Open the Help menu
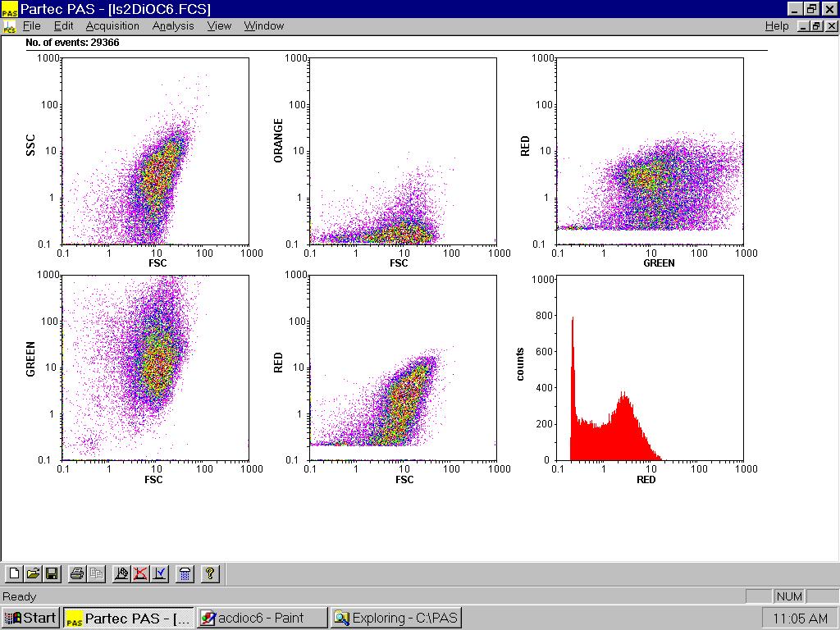The image size is (840, 630). tap(776, 25)
